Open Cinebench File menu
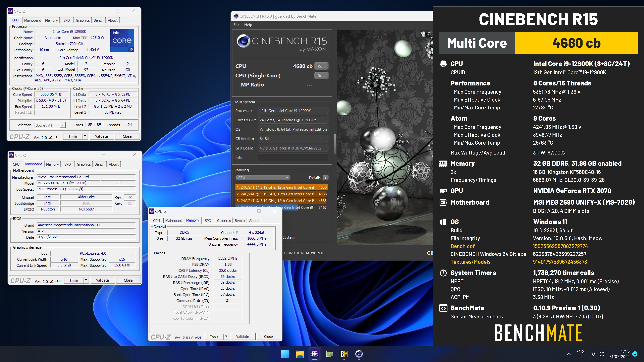Screen dimensions: 644x362 click(x=236, y=25)
